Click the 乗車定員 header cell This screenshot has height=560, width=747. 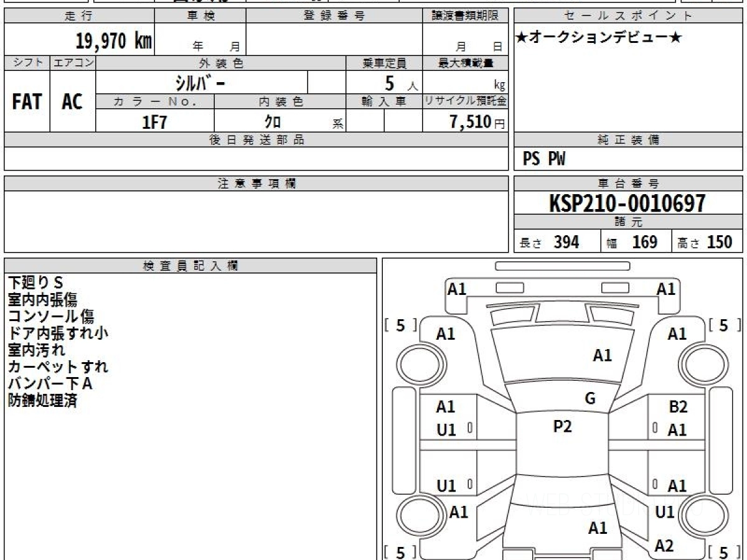click(x=384, y=63)
